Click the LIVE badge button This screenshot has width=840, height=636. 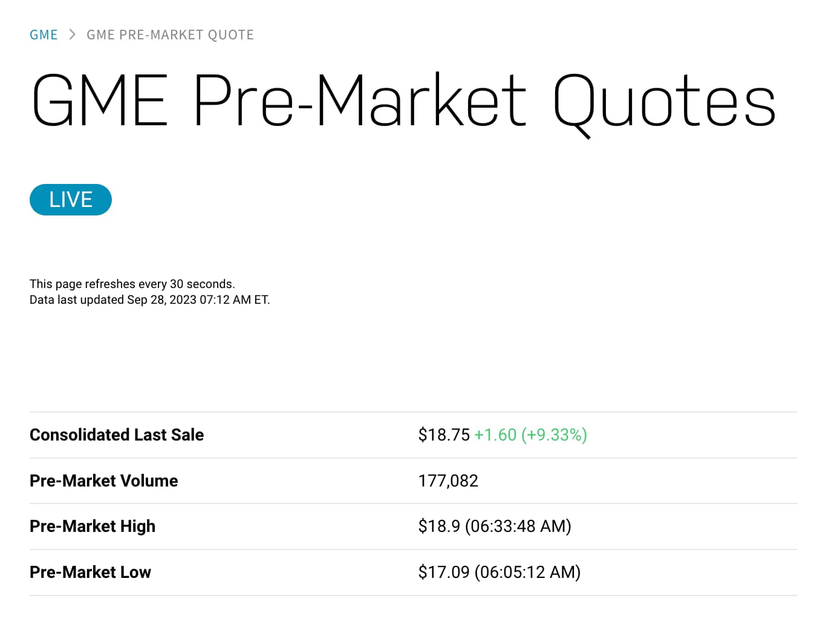coord(71,200)
